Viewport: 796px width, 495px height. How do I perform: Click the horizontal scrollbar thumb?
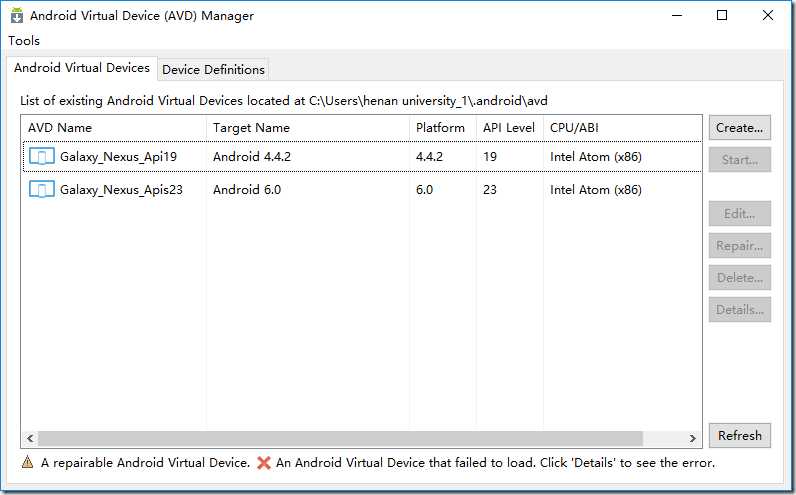click(341, 438)
